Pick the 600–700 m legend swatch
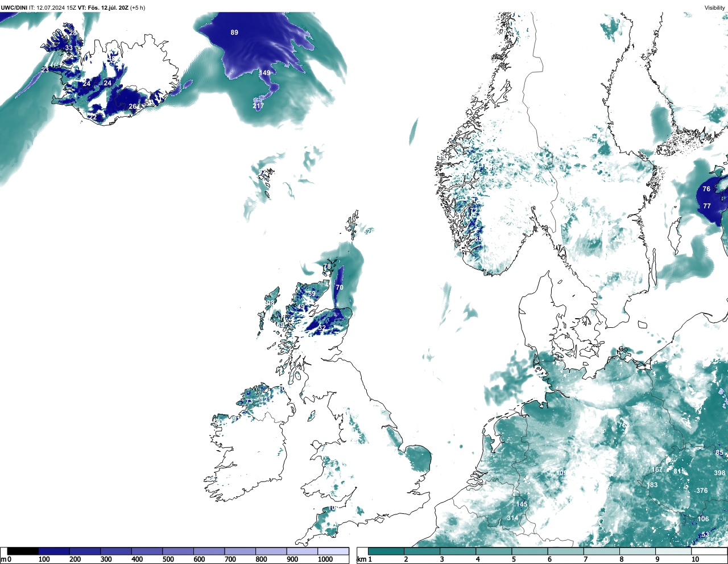 [x=209, y=551]
